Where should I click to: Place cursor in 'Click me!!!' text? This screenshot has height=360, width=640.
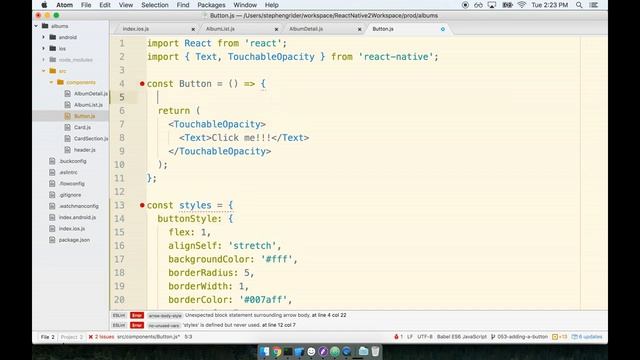point(241,138)
